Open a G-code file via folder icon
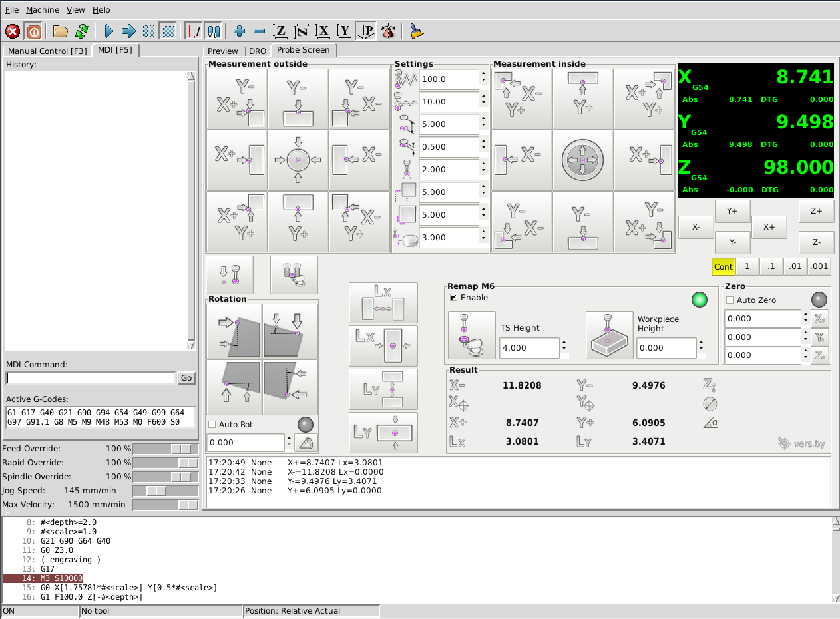840x619 pixels. click(61, 31)
